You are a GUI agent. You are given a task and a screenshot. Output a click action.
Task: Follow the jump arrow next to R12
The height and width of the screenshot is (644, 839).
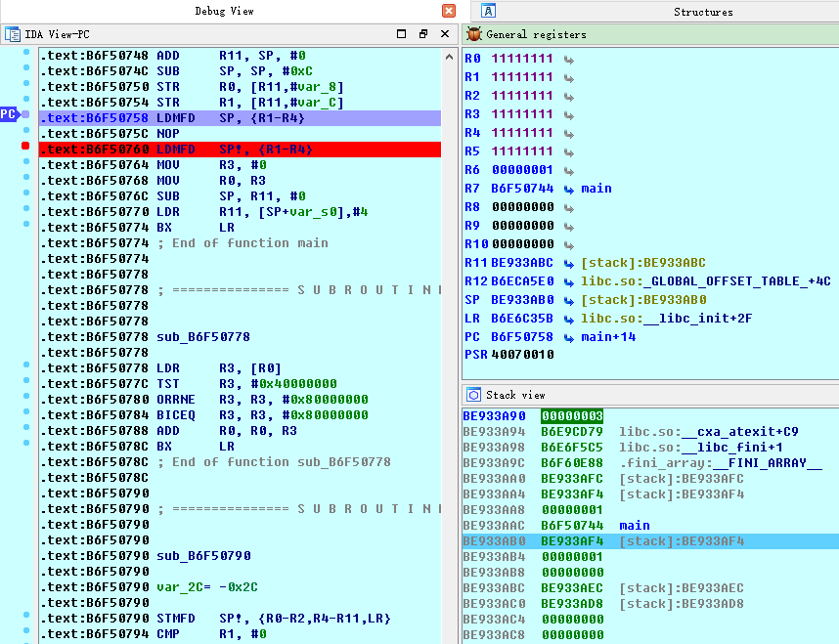[569, 282]
